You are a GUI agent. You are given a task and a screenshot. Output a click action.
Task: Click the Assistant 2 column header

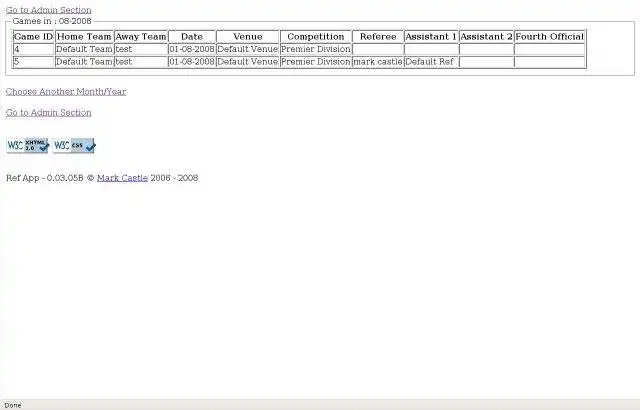click(x=487, y=37)
